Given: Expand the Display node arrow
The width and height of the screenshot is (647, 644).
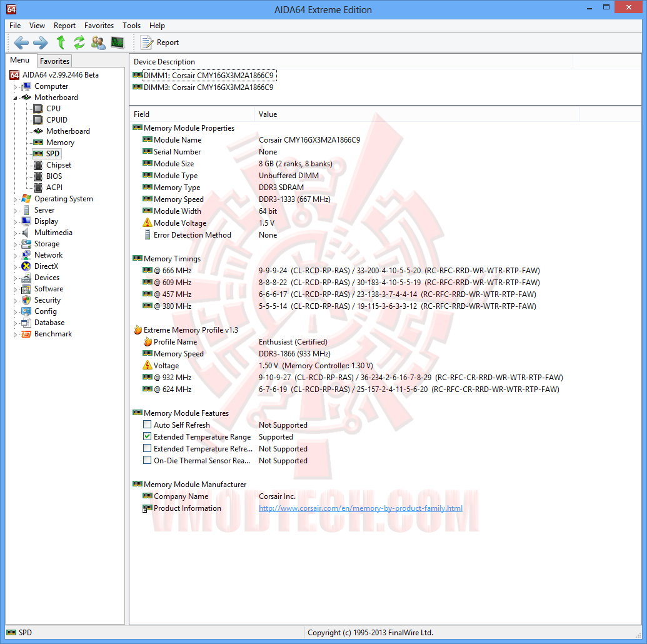Looking at the screenshot, I should [x=15, y=222].
